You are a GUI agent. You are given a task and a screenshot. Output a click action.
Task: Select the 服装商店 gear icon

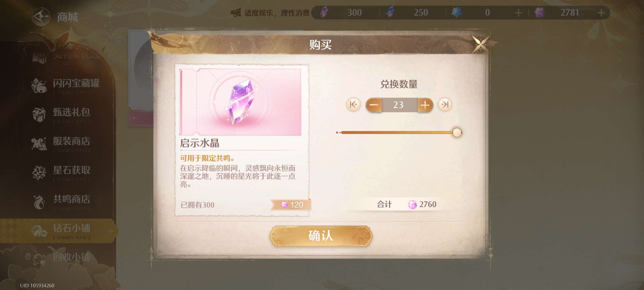pyautogui.click(x=39, y=143)
